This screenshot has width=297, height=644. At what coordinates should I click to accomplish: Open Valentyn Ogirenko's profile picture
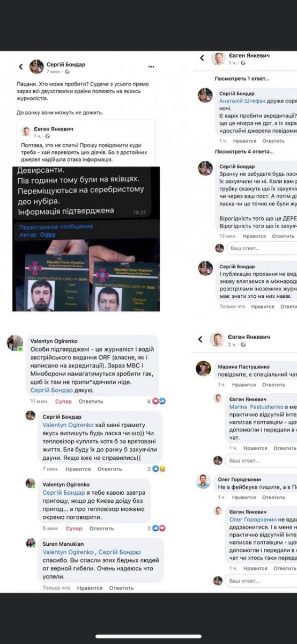[14, 343]
